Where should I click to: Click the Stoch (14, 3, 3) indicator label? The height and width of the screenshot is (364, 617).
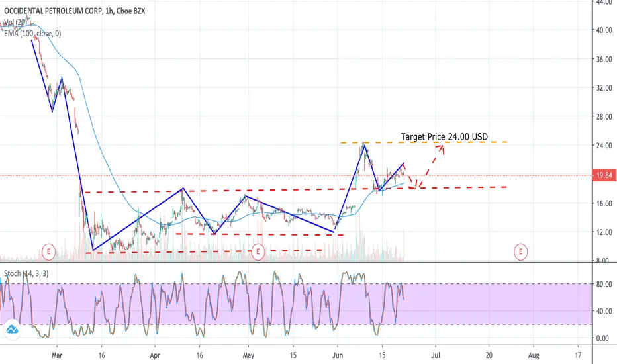[x=26, y=273]
